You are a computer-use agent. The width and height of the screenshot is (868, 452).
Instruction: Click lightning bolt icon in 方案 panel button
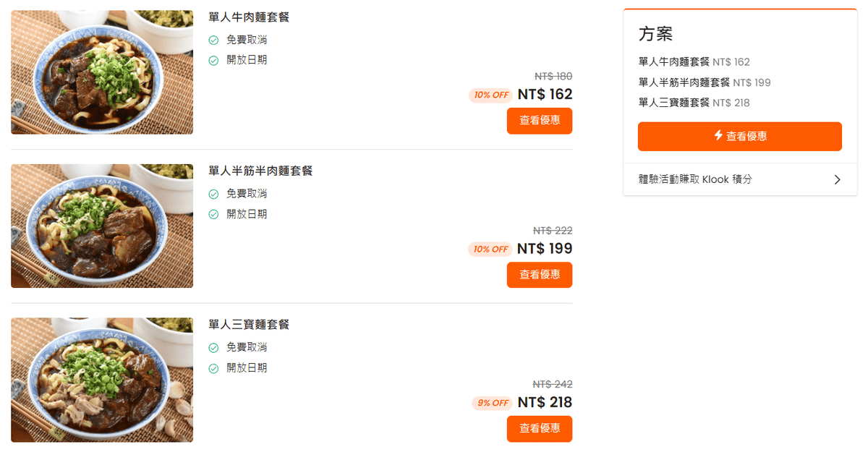[x=718, y=135]
